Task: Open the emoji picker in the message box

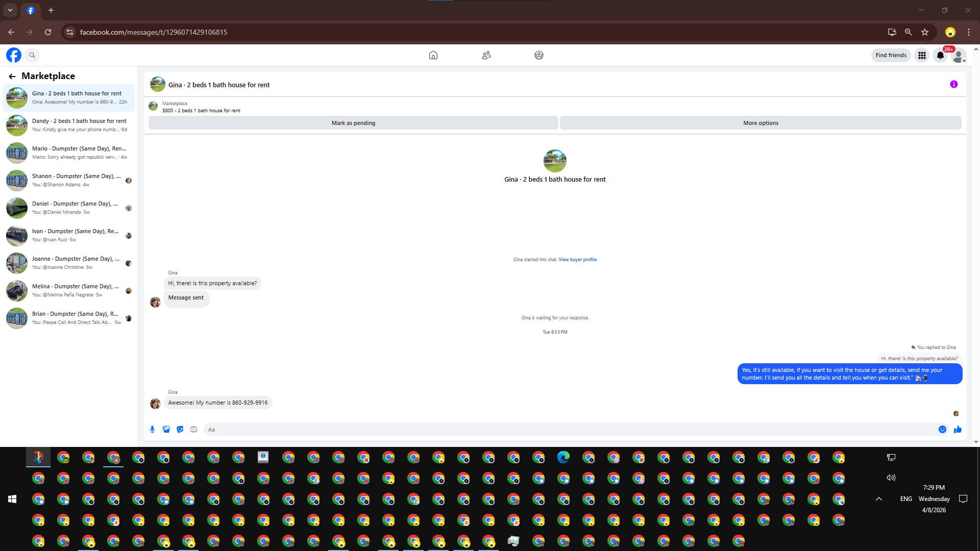Action: point(942,430)
